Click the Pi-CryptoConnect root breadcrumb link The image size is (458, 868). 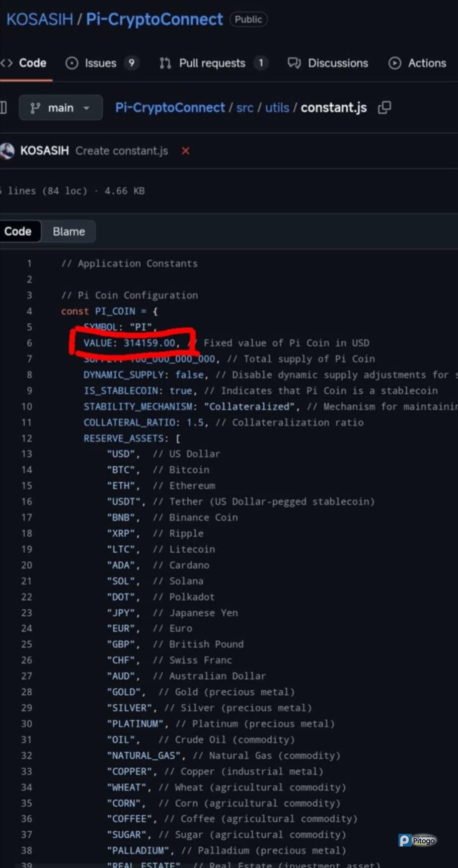(x=170, y=108)
